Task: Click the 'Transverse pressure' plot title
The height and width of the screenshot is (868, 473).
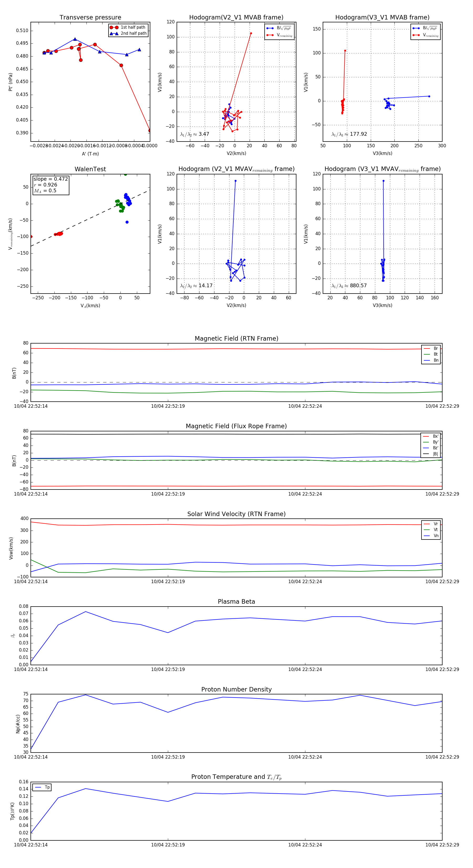Action: tap(90, 18)
